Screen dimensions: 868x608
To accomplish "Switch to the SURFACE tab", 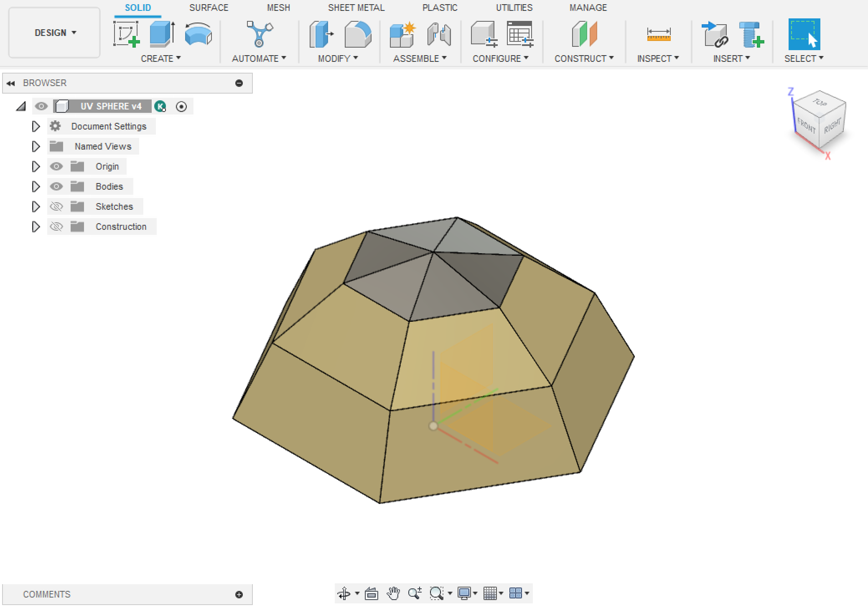I will [x=209, y=8].
